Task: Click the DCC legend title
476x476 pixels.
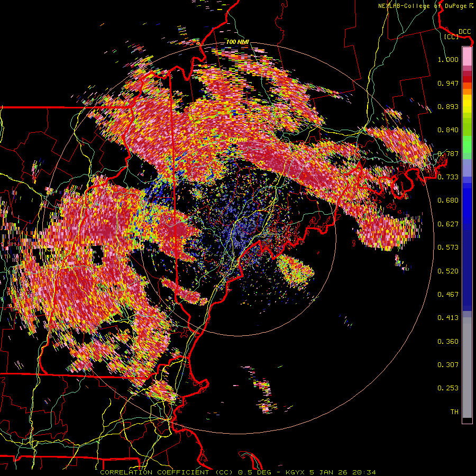Action: coord(464,32)
